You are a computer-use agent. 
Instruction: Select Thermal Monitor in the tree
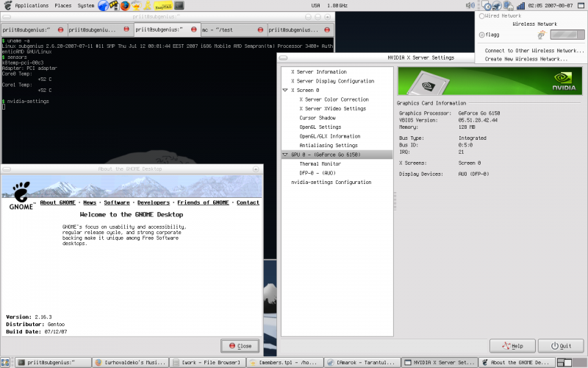[320, 163]
